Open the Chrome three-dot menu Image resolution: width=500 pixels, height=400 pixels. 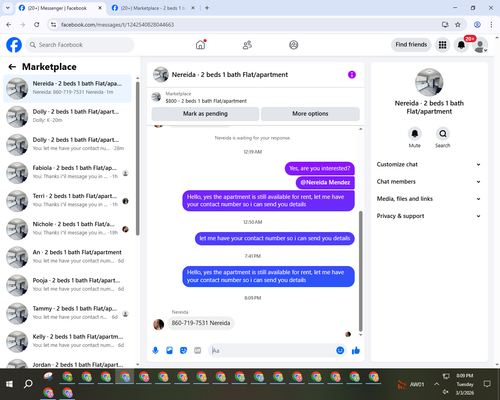tap(491, 24)
